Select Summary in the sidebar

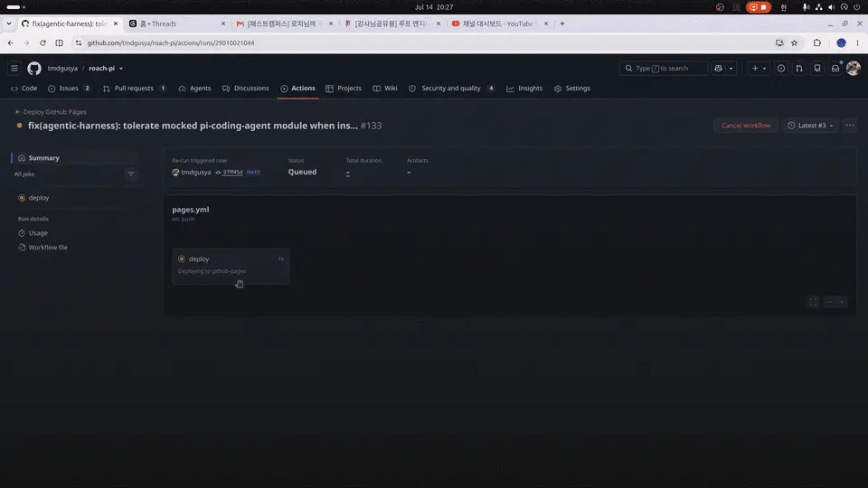tap(74, 157)
